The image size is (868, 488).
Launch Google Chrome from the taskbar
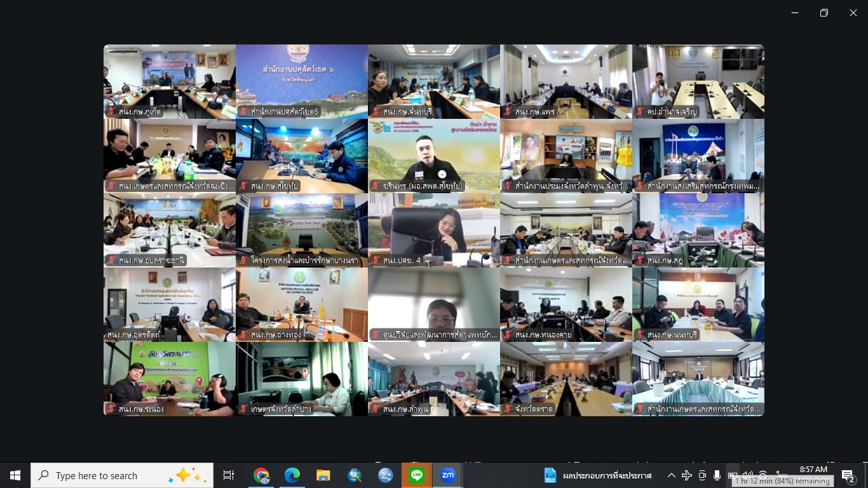pyautogui.click(x=261, y=475)
